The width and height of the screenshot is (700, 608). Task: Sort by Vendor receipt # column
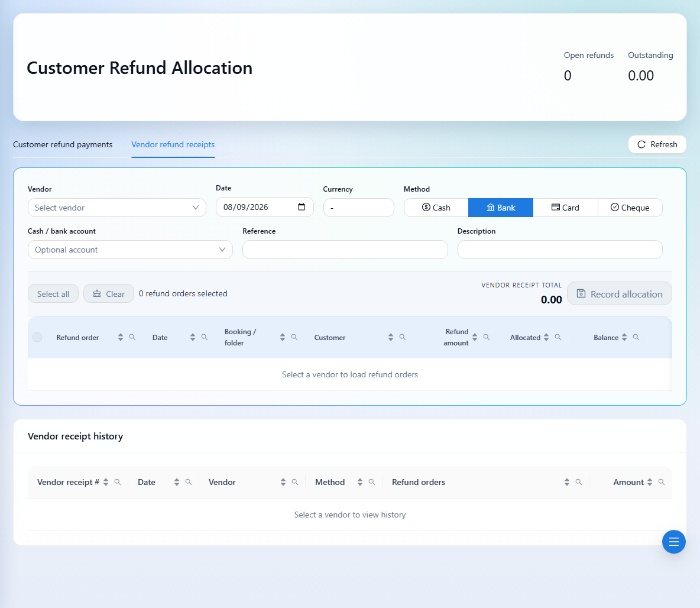[106, 482]
